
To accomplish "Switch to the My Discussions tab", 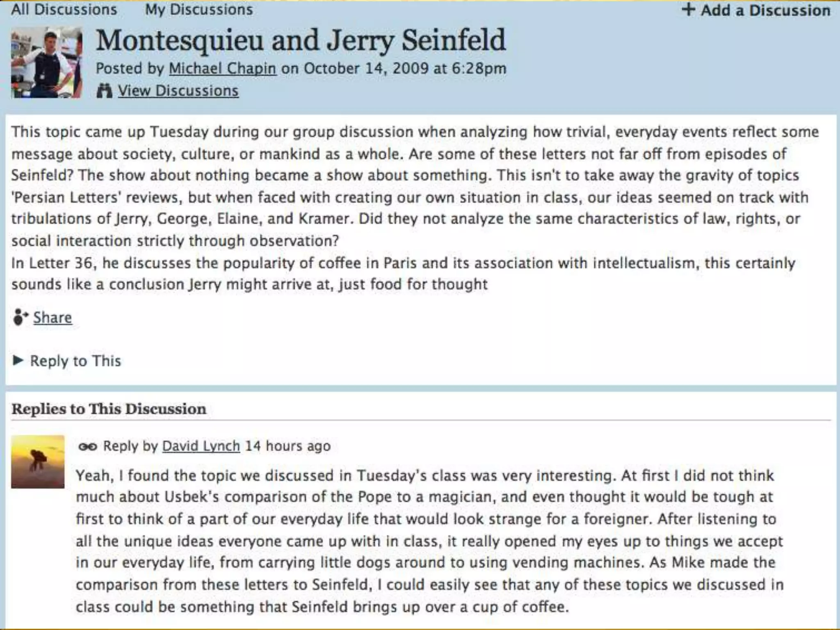I will (199, 9).
